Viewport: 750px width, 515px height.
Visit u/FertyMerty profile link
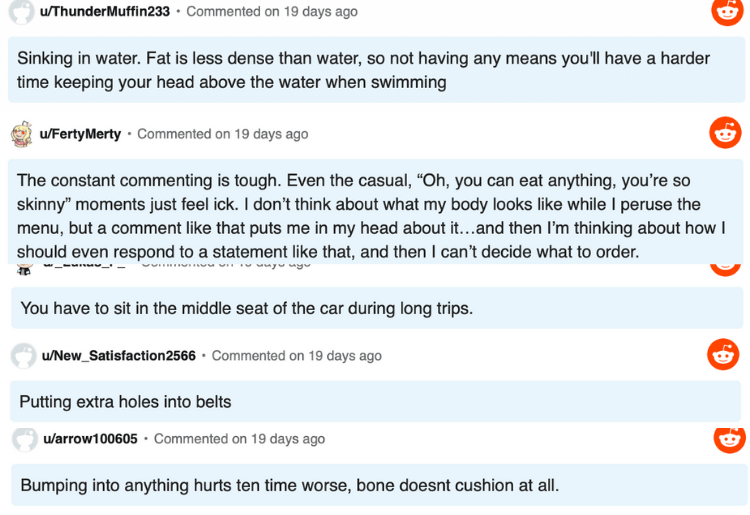(80, 134)
